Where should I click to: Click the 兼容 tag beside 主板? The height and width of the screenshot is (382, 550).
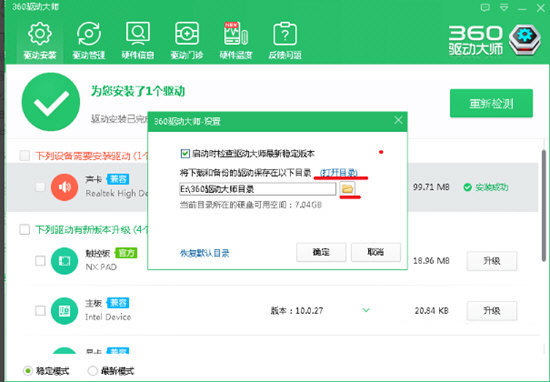pyautogui.click(x=118, y=302)
